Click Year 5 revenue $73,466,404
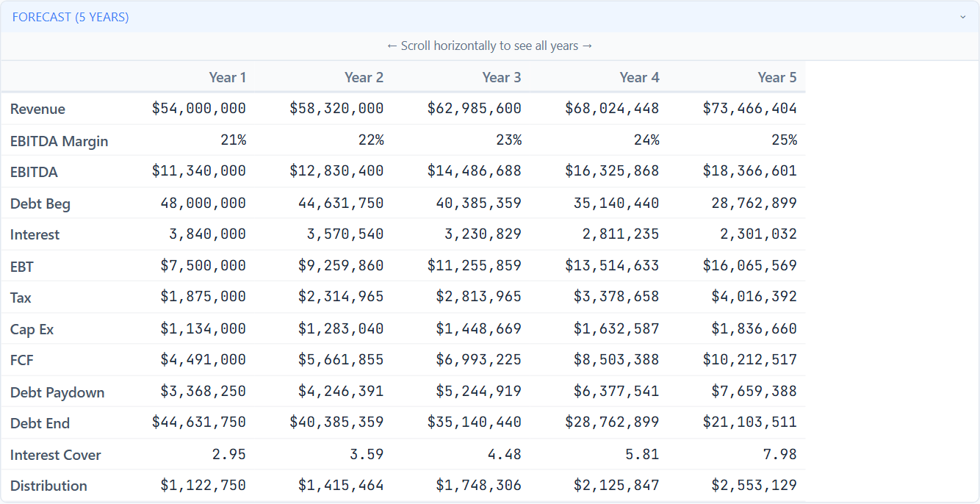 click(750, 109)
